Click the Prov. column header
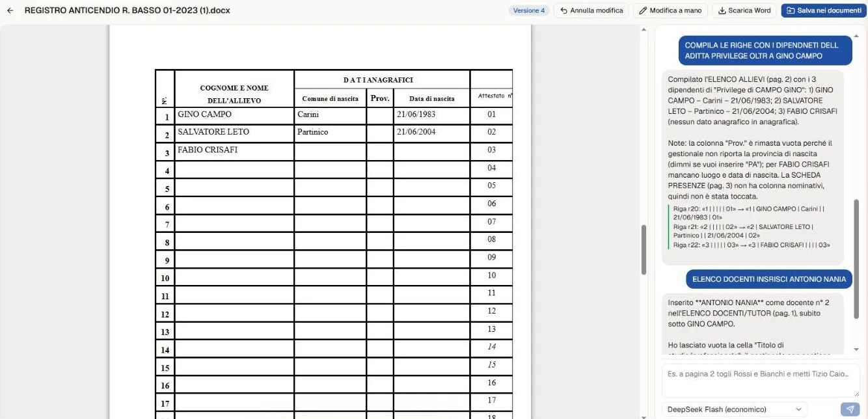This screenshot has height=419, width=868. click(x=380, y=98)
